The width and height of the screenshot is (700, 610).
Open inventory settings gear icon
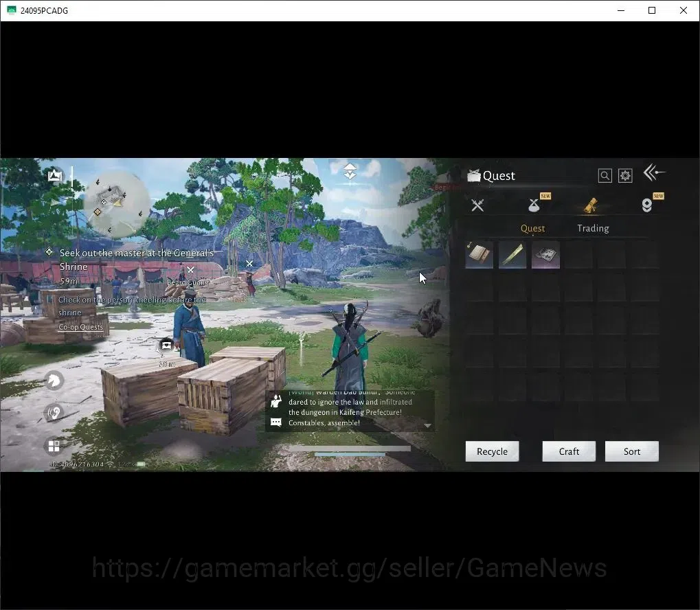click(x=625, y=175)
